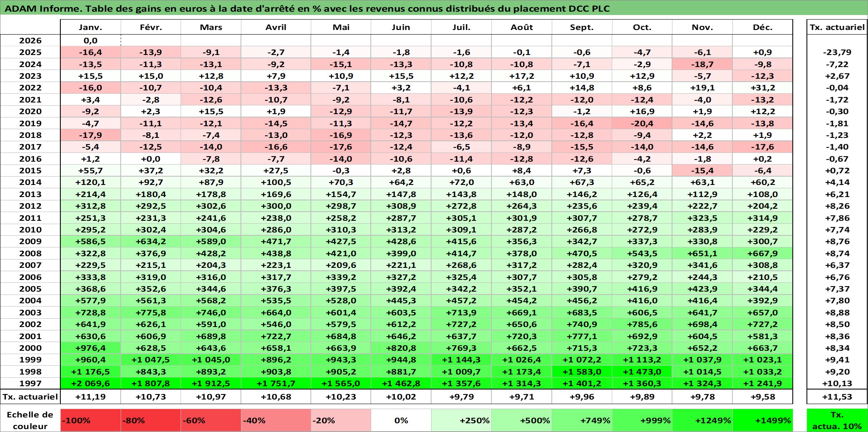Select the 1997 row label

coord(30,383)
